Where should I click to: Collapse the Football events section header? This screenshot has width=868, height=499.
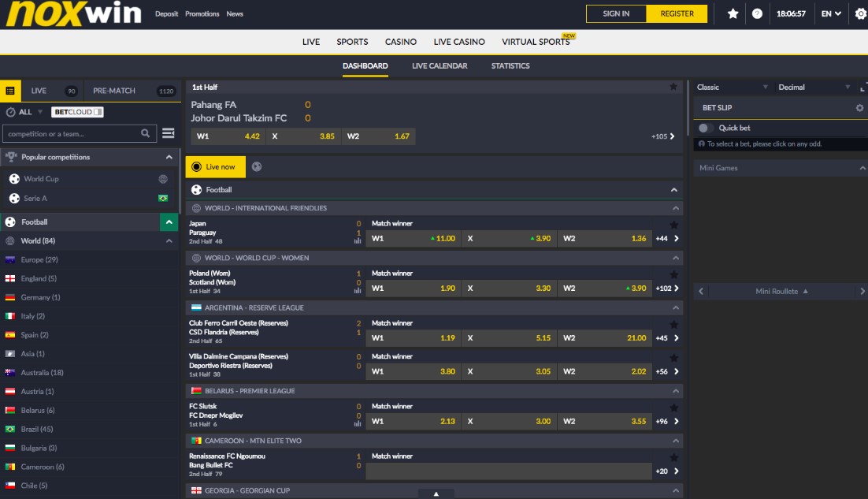[673, 190]
